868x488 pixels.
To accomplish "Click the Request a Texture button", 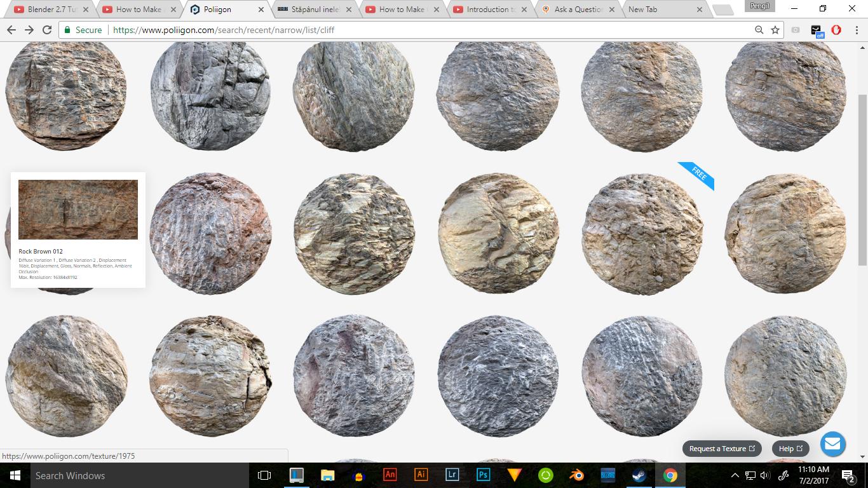I will (722, 449).
